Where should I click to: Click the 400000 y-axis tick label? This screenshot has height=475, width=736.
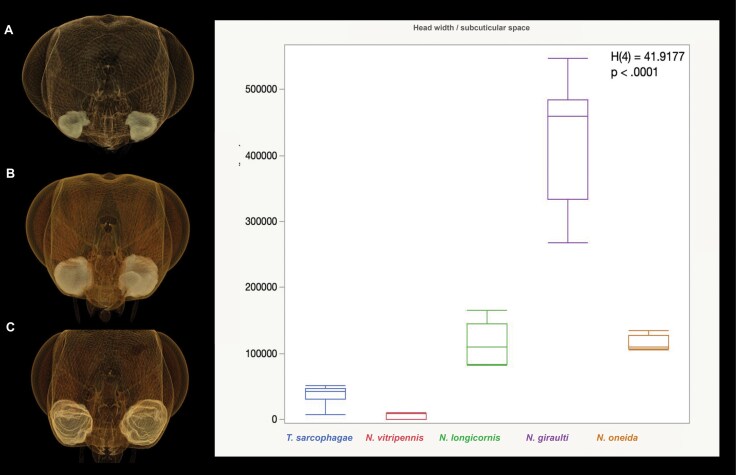tap(261, 156)
